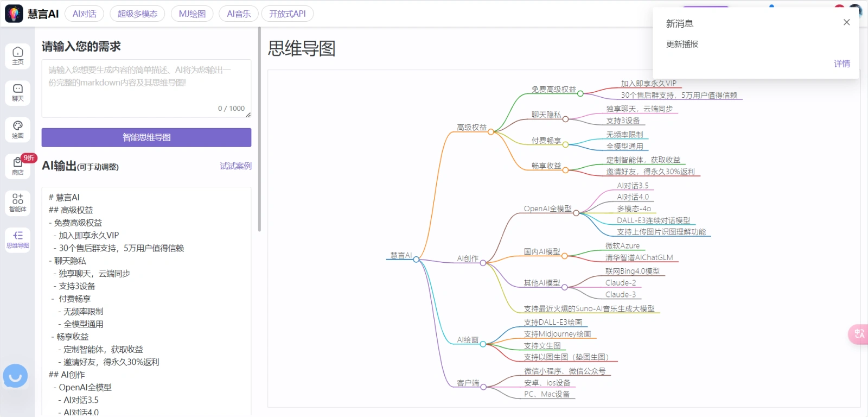Click the 定制智能体，获取收益 mind map leaf
The image size is (868, 417).
click(x=643, y=160)
